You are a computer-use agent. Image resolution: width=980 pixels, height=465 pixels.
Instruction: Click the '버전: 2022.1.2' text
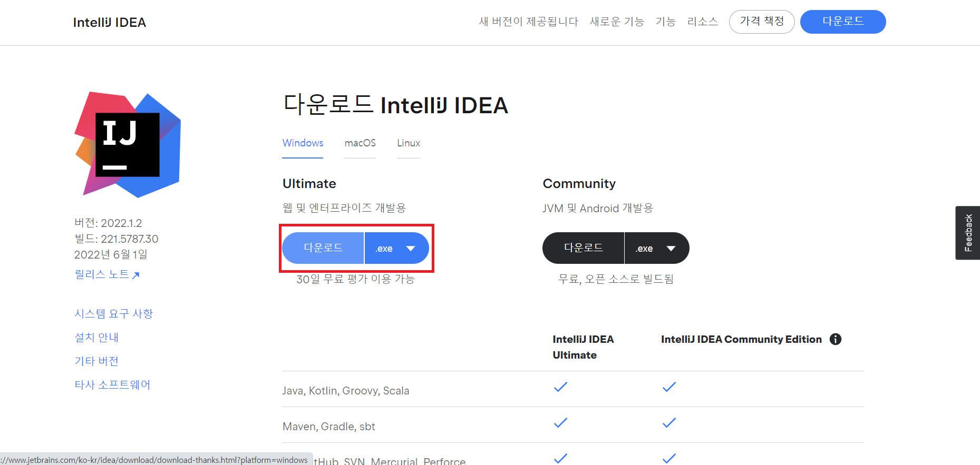coord(108,223)
